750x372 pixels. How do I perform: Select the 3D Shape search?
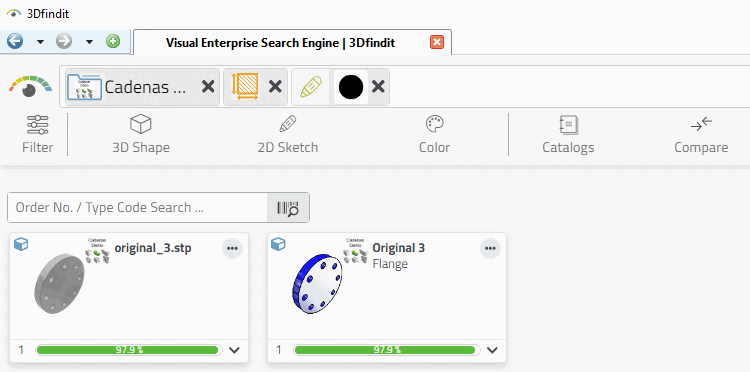tap(141, 135)
